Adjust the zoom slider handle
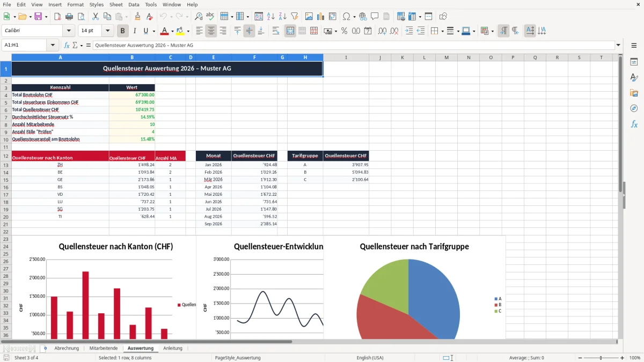The image size is (644, 362). coord(601,358)
